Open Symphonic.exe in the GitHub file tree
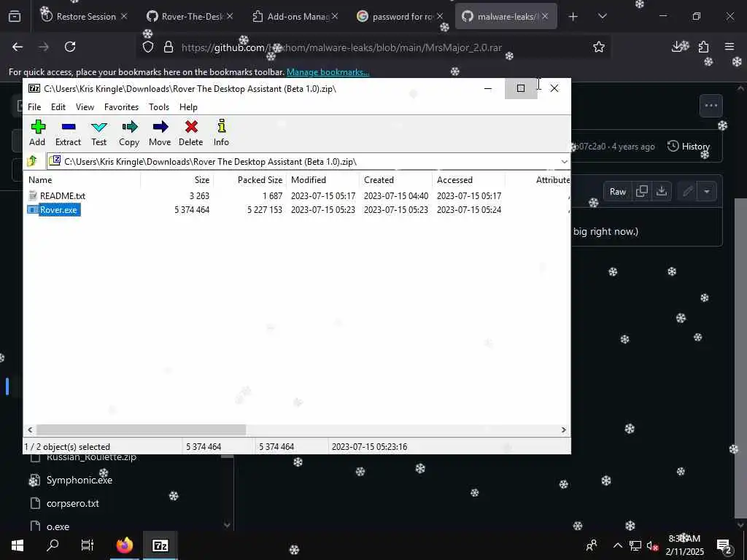 point(79,480)
